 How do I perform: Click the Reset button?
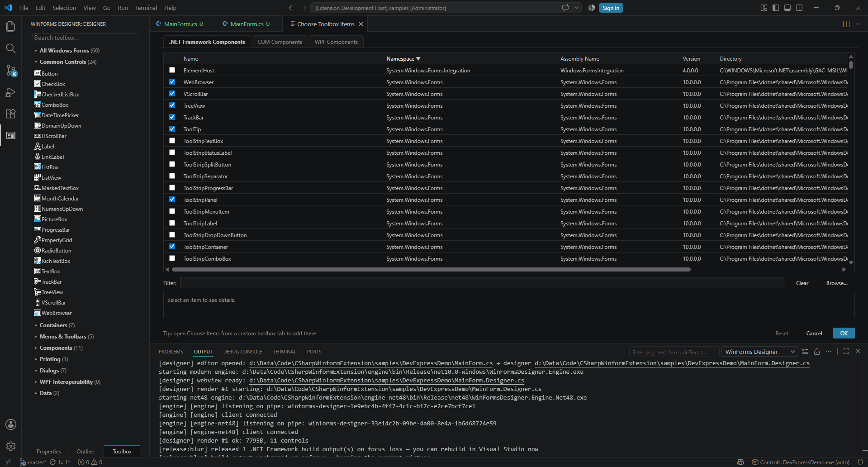[782, 333]
